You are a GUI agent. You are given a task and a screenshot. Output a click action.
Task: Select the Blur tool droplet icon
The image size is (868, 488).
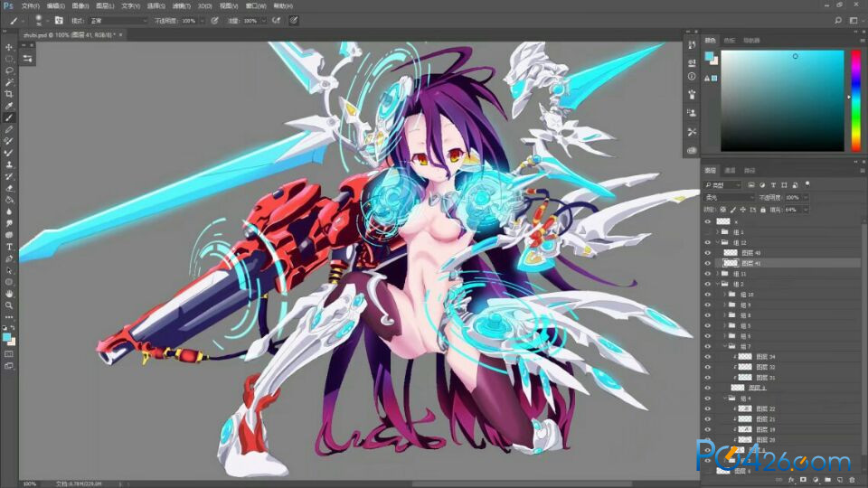tap(9, 211)
